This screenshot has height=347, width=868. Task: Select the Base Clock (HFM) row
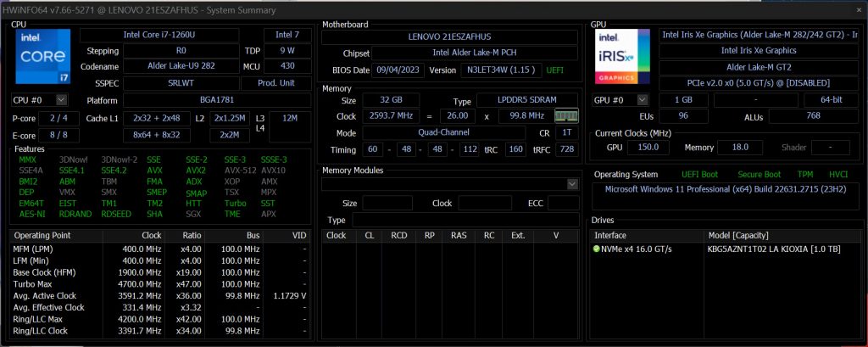[160, 272]
